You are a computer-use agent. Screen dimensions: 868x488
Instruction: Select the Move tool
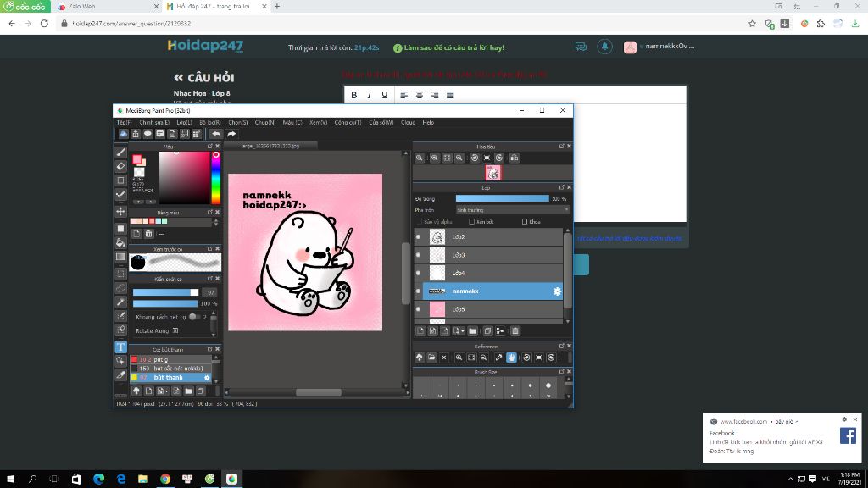120,211
